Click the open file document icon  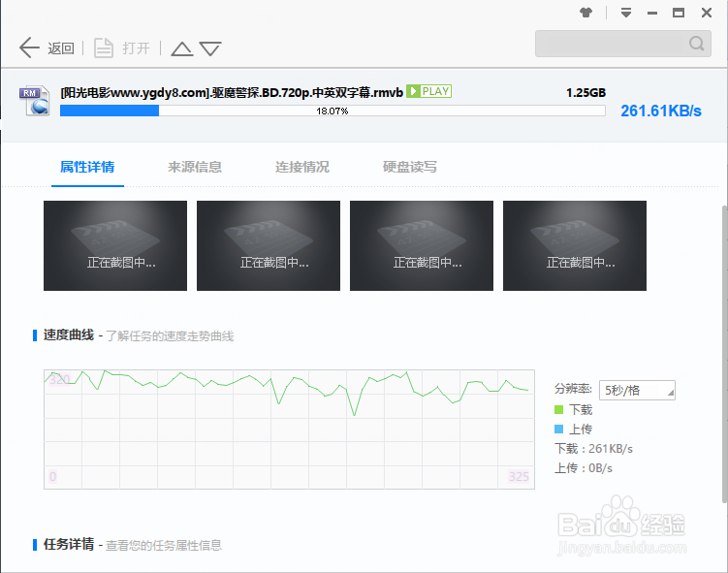[x=104, y=48]
